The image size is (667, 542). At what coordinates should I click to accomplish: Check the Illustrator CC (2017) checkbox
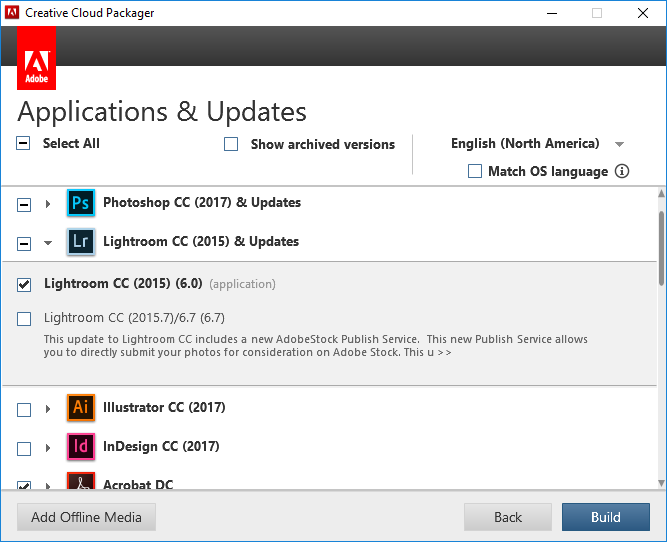tap(24, 410)
